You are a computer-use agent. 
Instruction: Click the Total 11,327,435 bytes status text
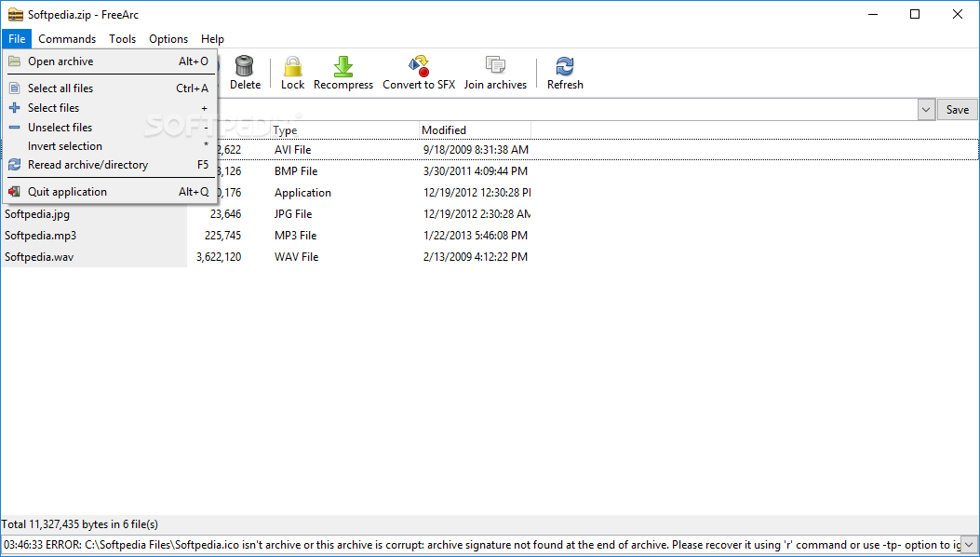click(x=80, y=524)
